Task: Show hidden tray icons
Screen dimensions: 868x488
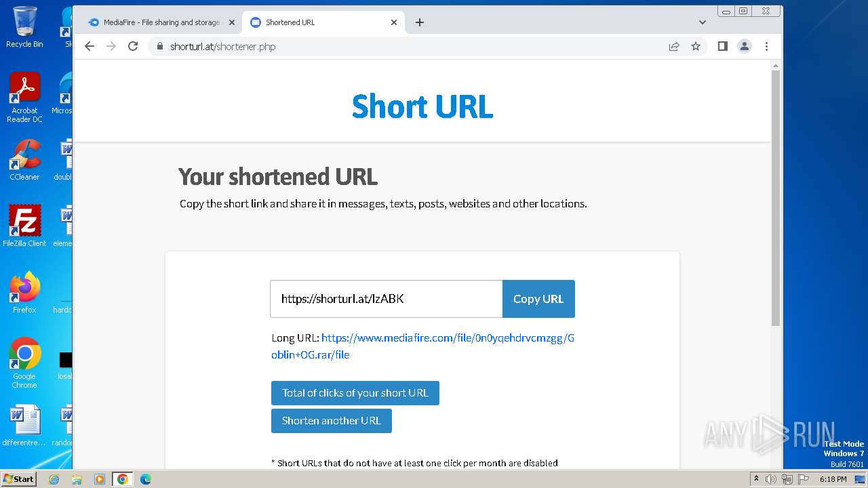Action: tap(756, 479)
